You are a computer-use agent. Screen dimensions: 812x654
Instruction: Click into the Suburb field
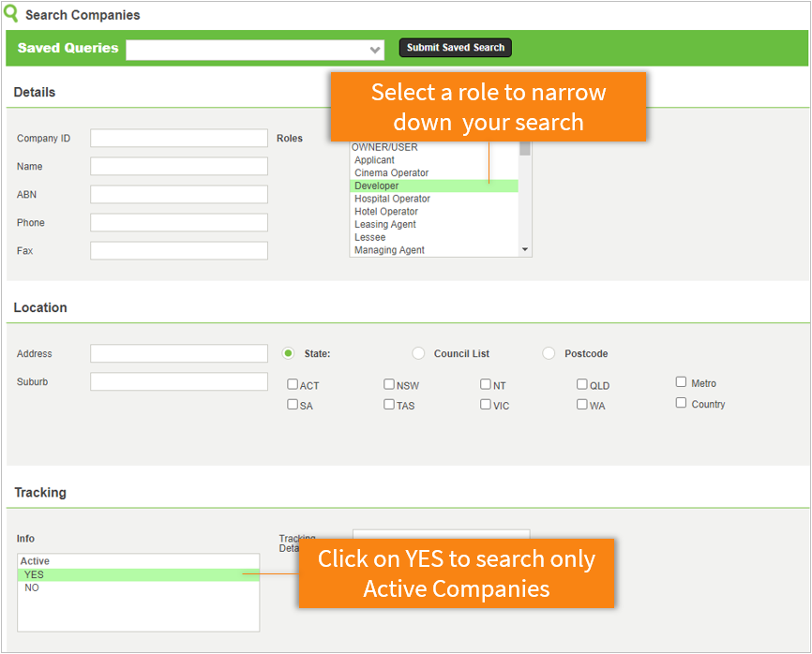pyautogui.click(x=179, y=382)
